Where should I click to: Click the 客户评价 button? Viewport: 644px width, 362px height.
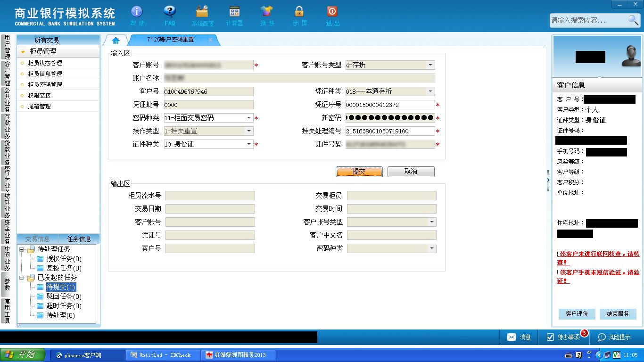tap(577, 314)
